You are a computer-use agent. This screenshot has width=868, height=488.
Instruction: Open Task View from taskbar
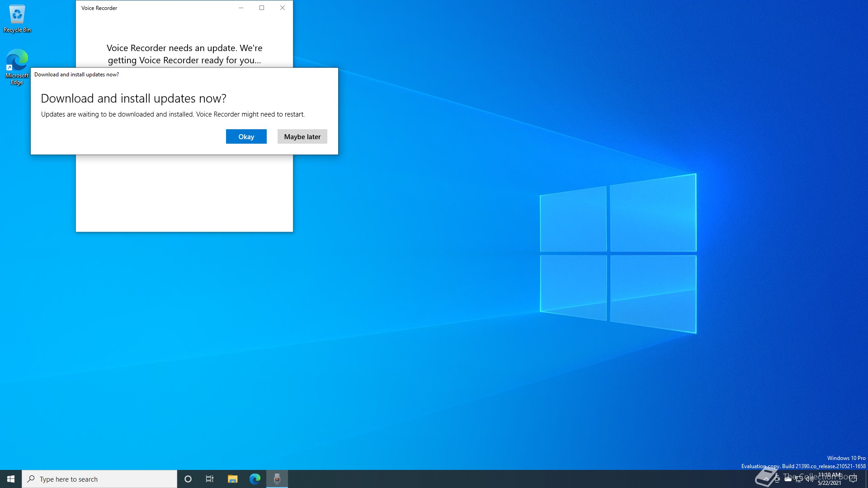(210, 479)
